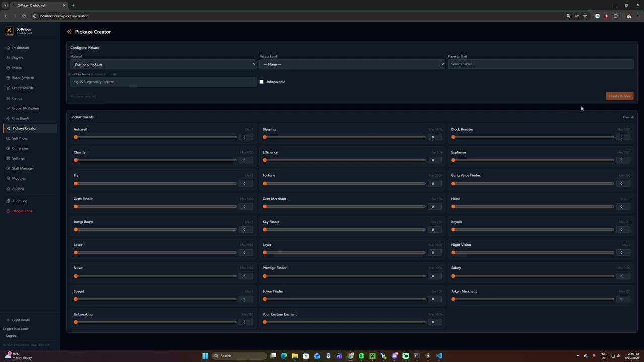The width and height of the screenshot is (644, 362).
Task: Click the Light mode sun icon
Action: click(8, 320)
